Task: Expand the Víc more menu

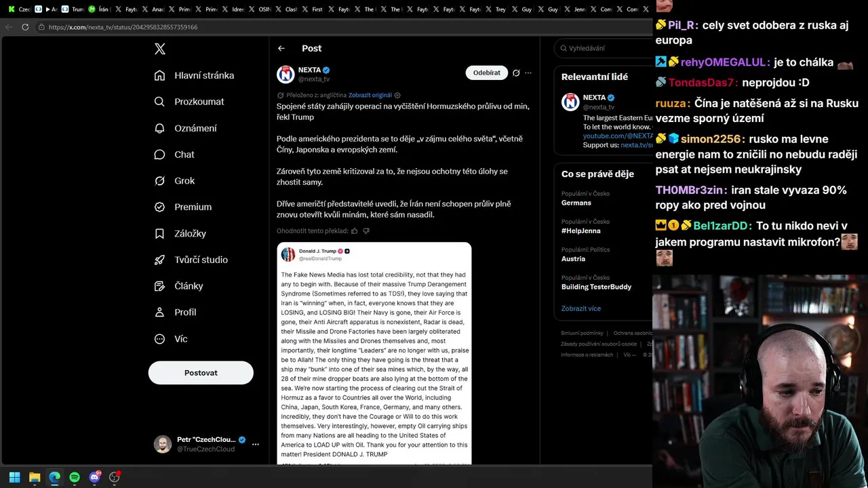Action: pyautogui.click(x=171, y=339)
